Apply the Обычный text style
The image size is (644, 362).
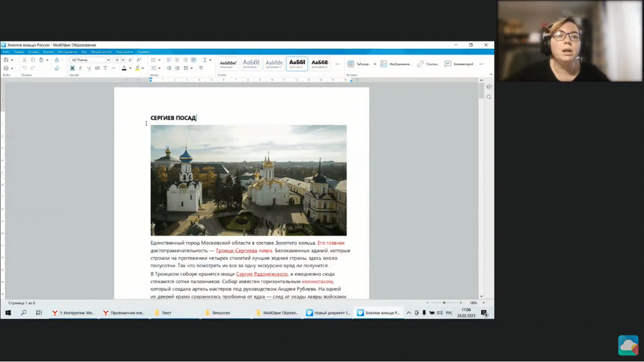coord(228,64)
